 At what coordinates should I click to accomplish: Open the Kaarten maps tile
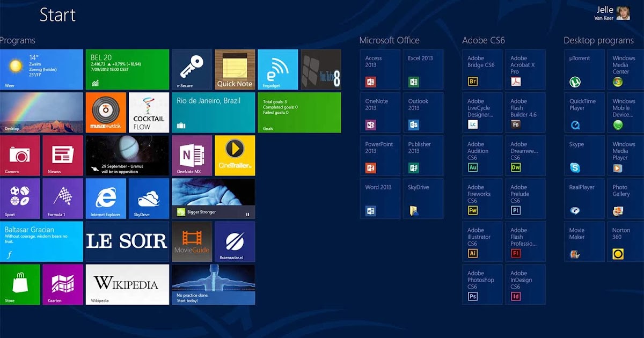63,284
